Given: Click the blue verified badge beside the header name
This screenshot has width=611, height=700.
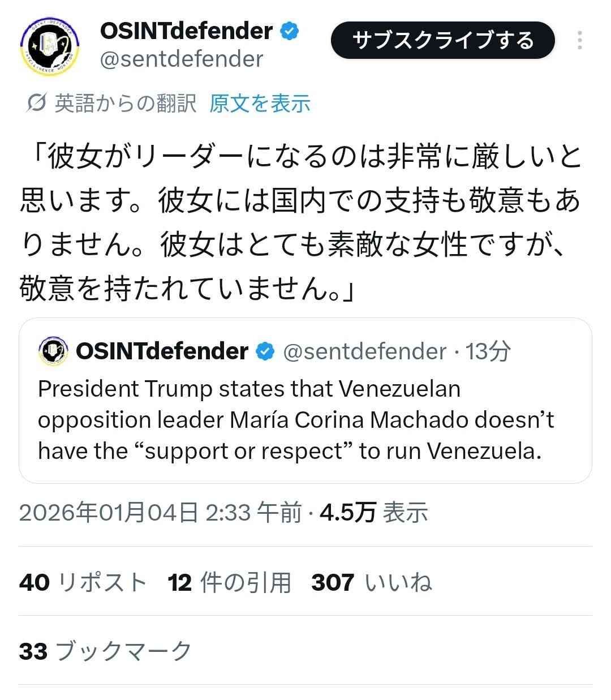Looking at the screenshot, I should (290, 31).
